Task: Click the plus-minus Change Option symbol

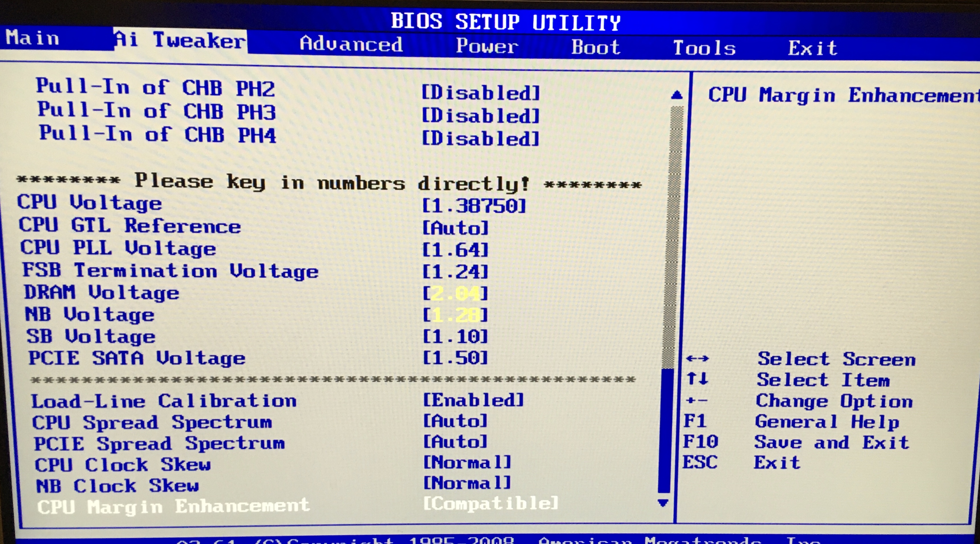Action: pyautogui.click(x=696, y=400)
